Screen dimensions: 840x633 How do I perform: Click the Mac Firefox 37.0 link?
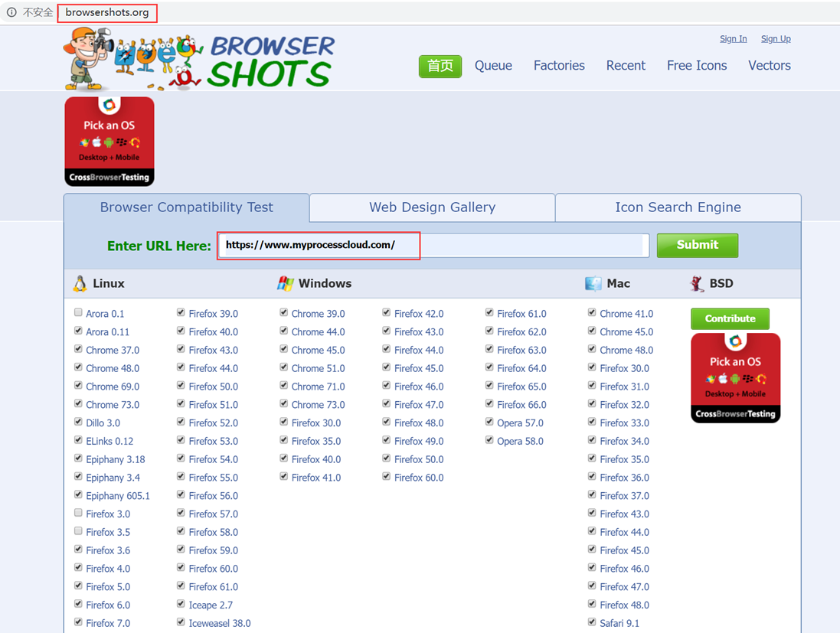625,496
